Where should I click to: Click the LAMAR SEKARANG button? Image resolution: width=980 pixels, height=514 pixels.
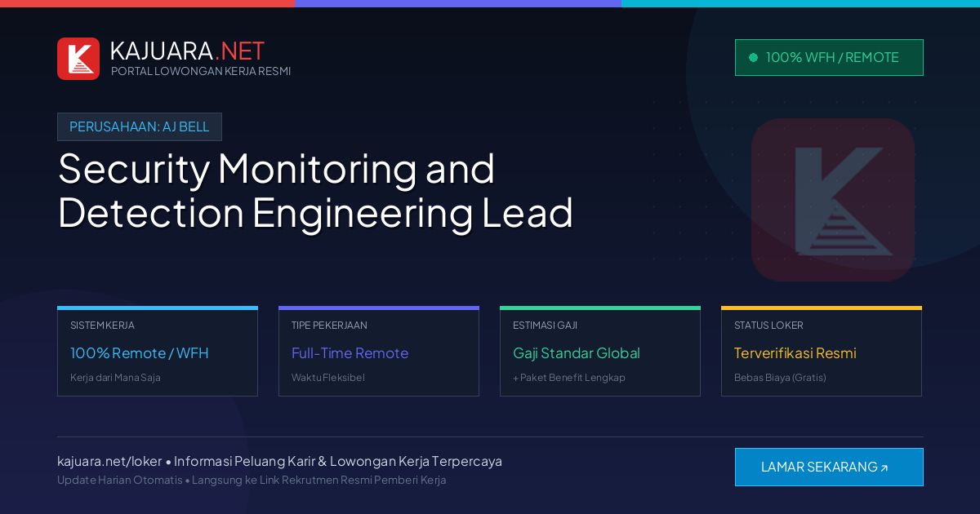[x=829, y=467]
